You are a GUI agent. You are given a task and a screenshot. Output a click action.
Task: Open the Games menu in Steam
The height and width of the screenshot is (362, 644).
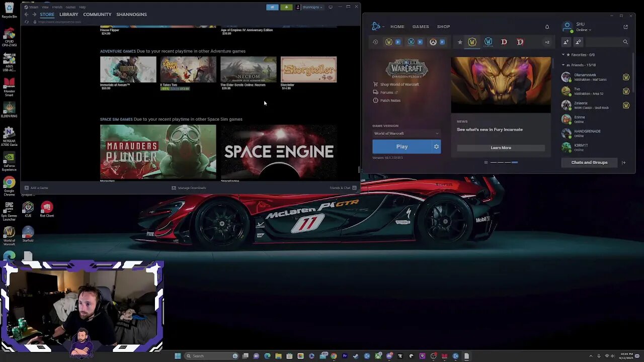coord(70,7)
